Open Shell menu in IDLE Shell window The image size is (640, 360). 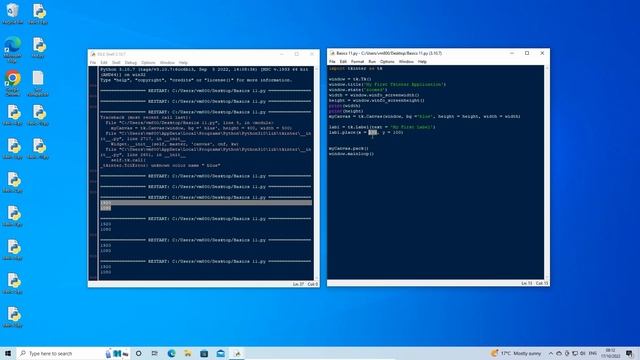[116, 63]
